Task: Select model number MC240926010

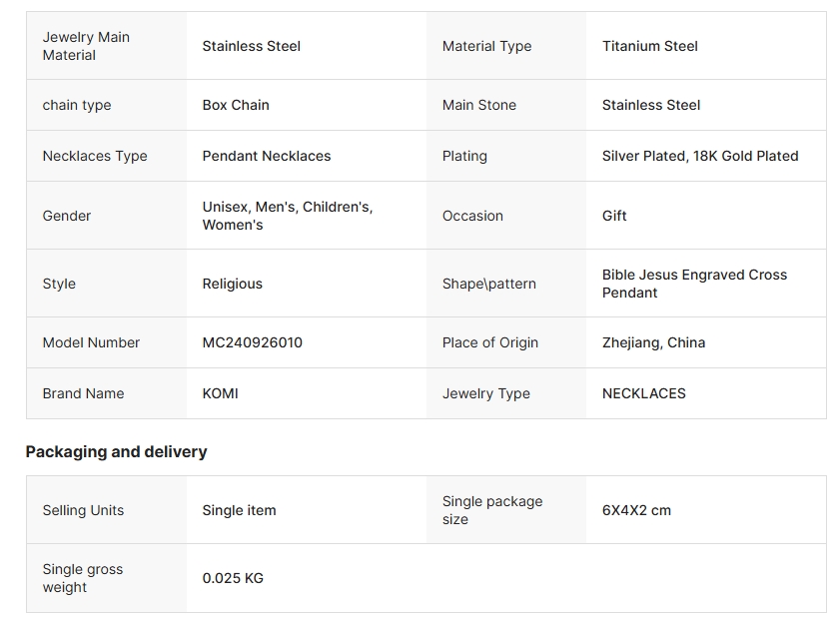Action: point(252,342)
